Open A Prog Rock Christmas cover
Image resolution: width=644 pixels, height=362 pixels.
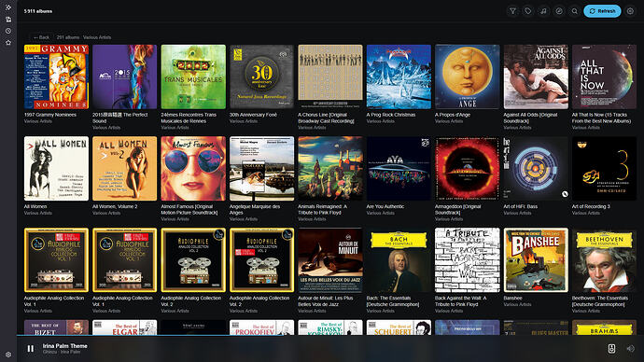pos(399,77)
